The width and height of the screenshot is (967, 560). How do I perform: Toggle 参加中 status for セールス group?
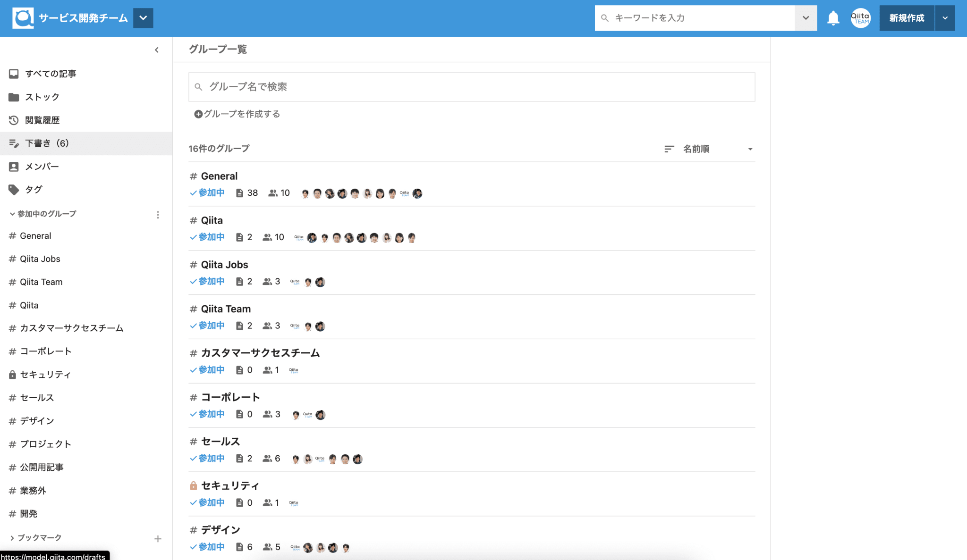(x=207, y=459)
